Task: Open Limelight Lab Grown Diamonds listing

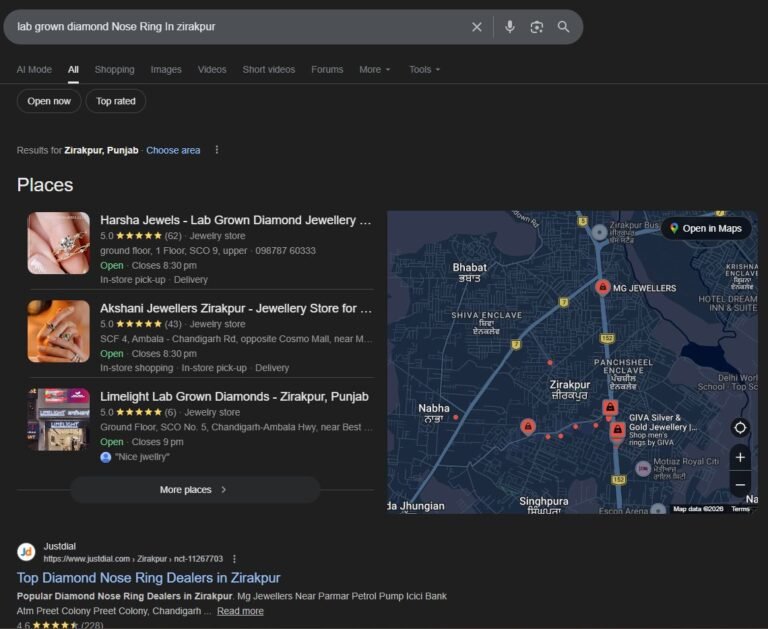Action: click(x=234, y=397)
